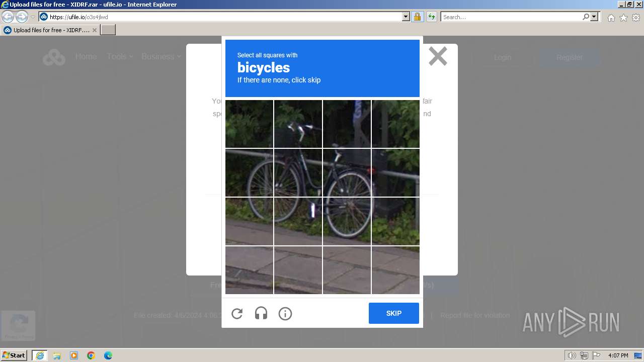The height and width of the screenshot is (362, 644).
Task: Open the security lock report icon
Action: click(417, 17)
